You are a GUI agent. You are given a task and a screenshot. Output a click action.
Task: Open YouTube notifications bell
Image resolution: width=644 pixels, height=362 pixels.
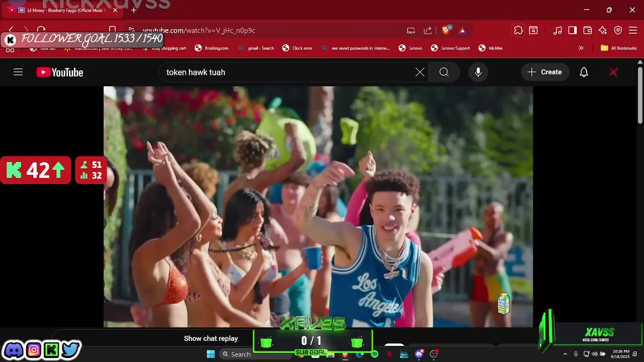coord(584,72)
